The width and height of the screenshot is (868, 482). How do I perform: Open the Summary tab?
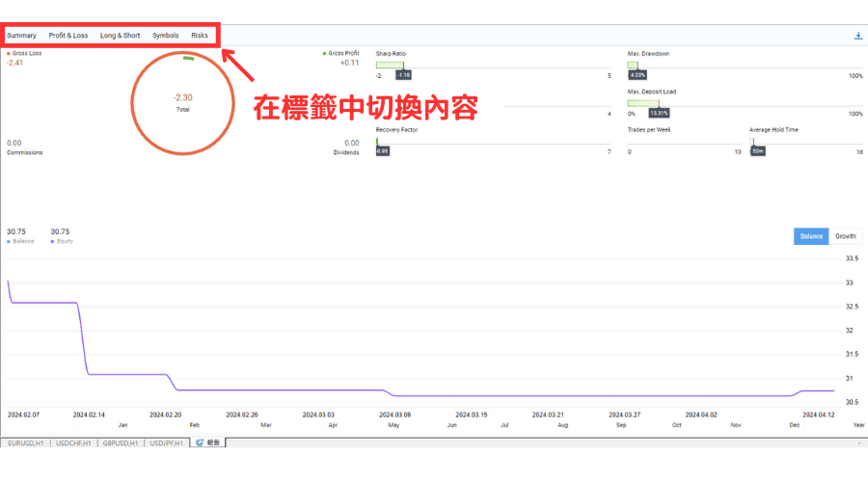pyautogui.click(x=21, y=36)
